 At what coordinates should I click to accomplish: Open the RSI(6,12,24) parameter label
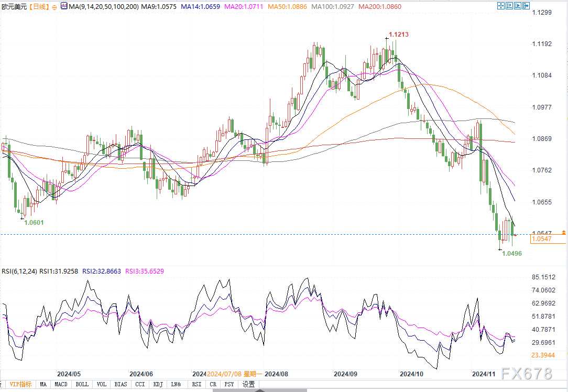click(x=19, y=271)
